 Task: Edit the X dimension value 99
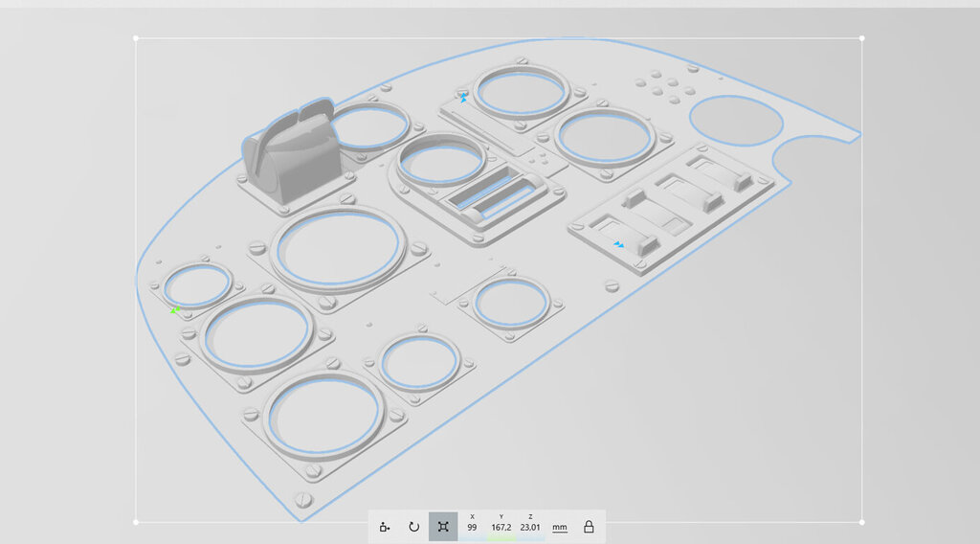click(472, 527)
